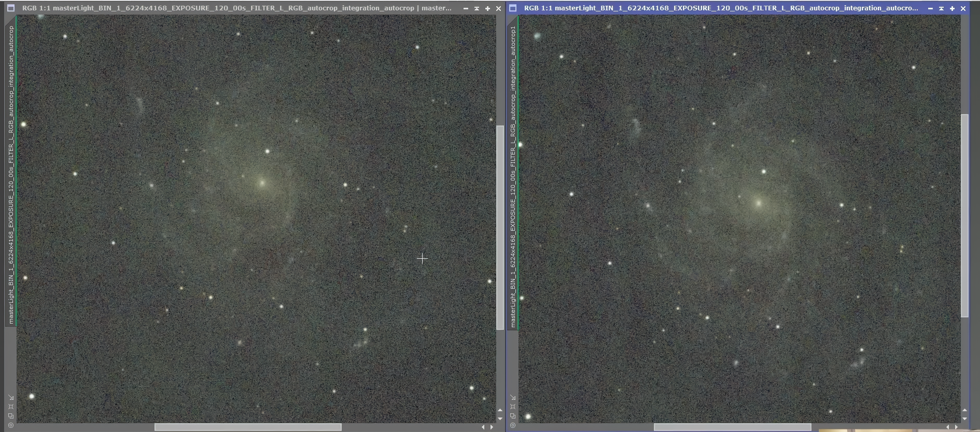Click the right window's diagonal arrow resize icon
This screenshot has width=980, height=432.
[513, 397]
